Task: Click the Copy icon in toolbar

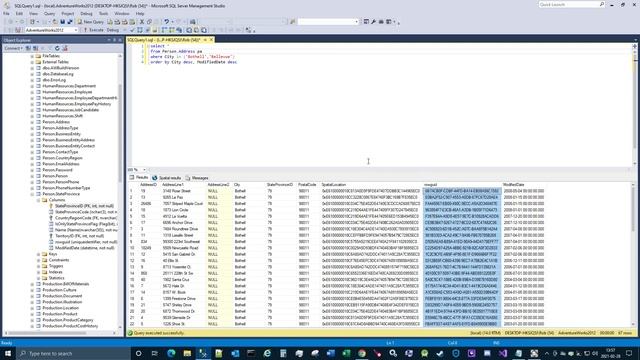Action: tap(149, 22)
